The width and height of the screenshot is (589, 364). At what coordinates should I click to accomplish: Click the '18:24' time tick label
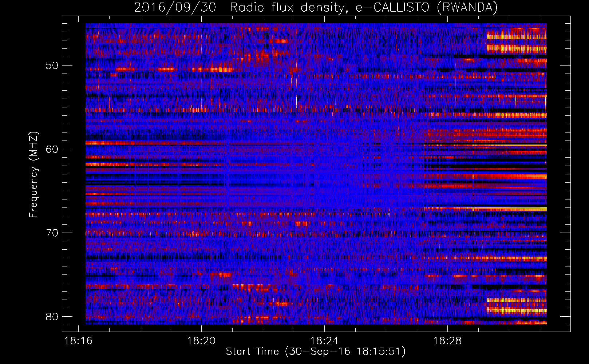pyautogui.click(x=324, y=341)
